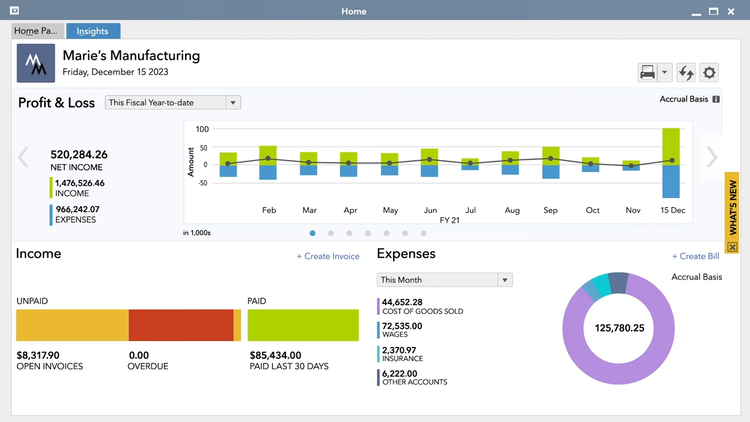Click the 520,284.26 Net Income figure
The image size is (750, 422).
pyautogui.click(x=79, y=155)
